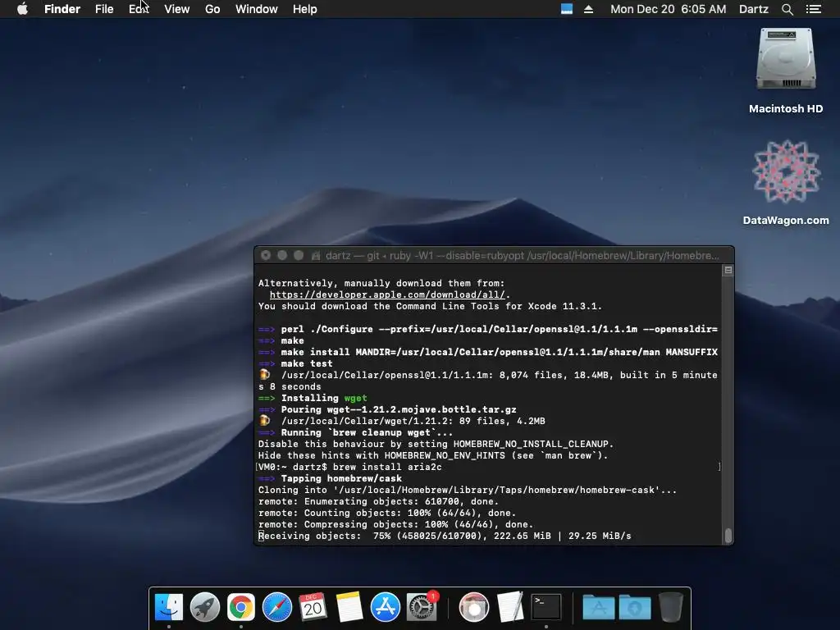This screenshot has height=630, width=840.
Task: Click 'Running `brew cleanup wget`' line
Action: 355,432
